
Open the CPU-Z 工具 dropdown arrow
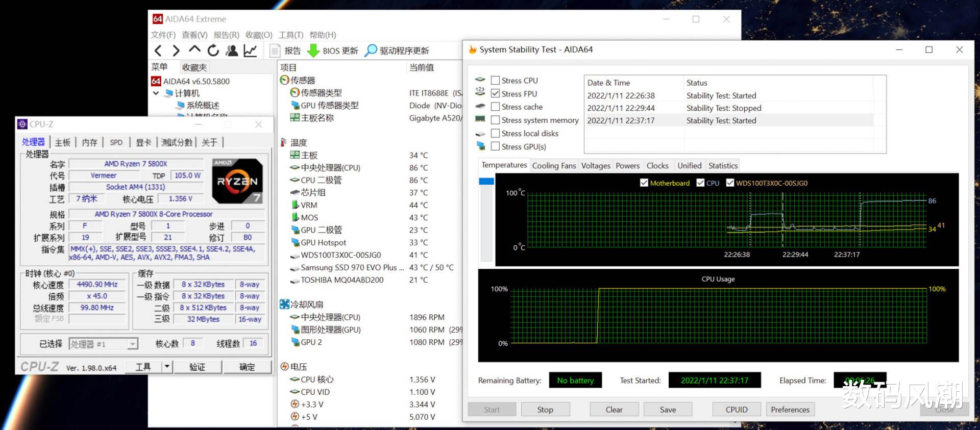[167, 367]
